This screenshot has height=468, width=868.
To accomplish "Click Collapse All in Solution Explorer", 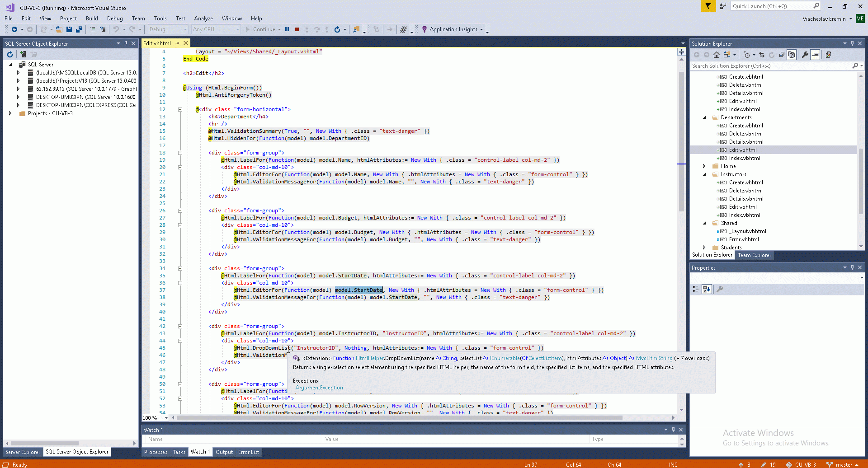I will pos(782,55).
